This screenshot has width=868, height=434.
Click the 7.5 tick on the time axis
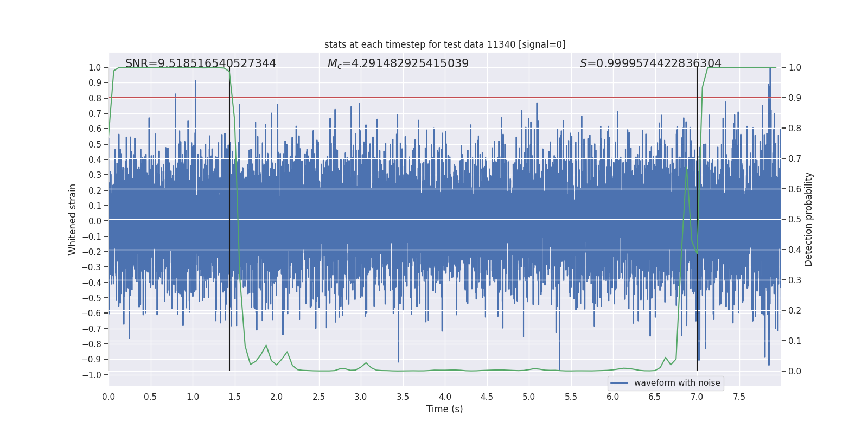(739, 397)
